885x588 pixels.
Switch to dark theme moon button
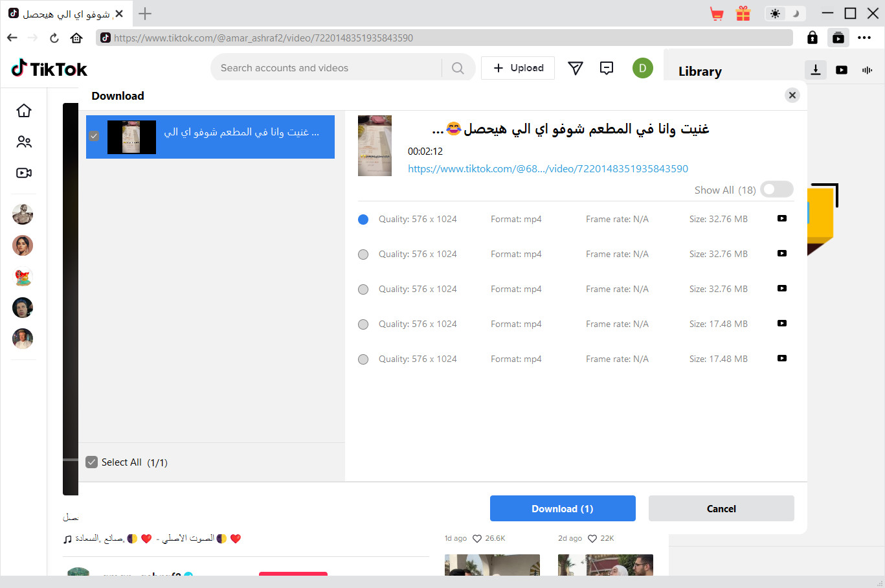pos(796,14)
